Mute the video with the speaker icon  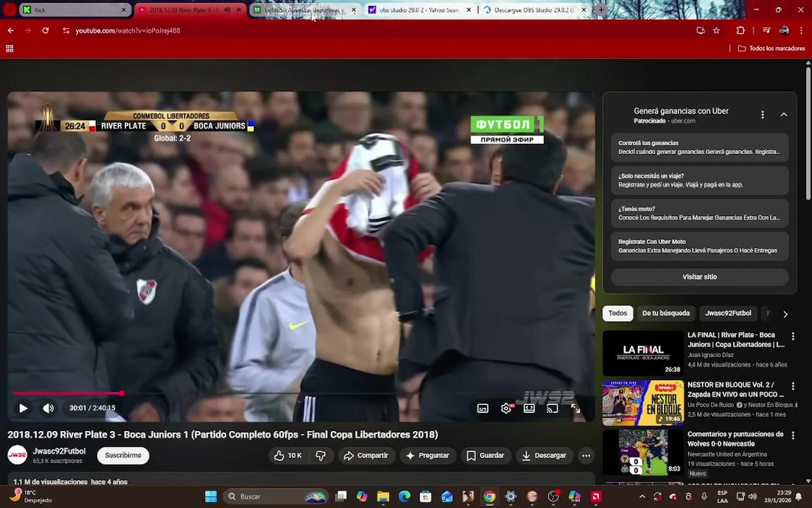(48, 409)
